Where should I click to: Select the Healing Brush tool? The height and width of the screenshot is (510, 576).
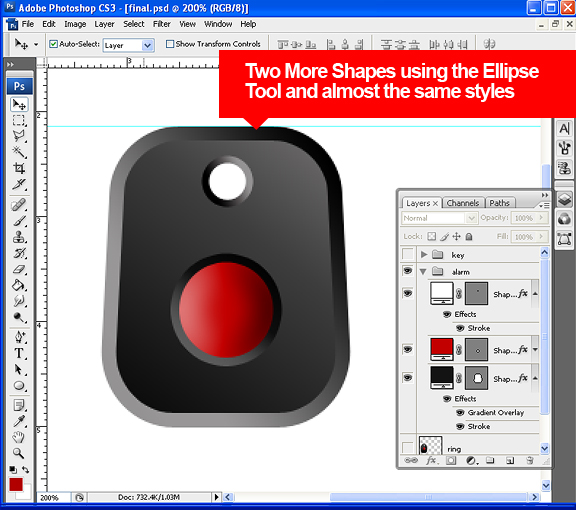[19, 205]
